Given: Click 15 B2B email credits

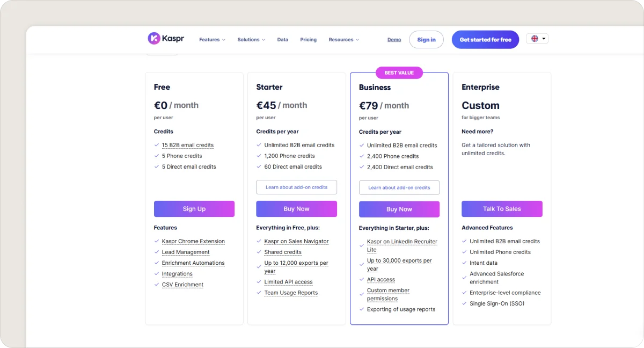Looking at the screenshot, I should 188,145.
